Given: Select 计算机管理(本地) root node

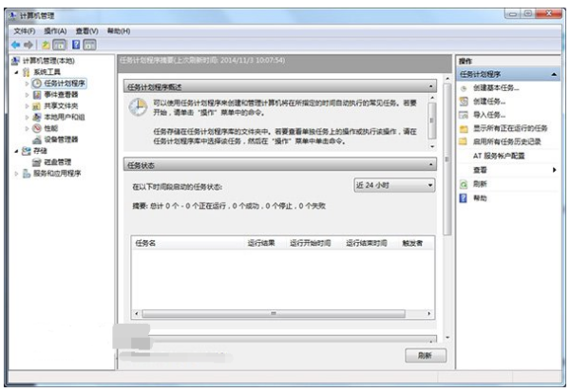Looking at the screenshot, I should click(48, 61).
